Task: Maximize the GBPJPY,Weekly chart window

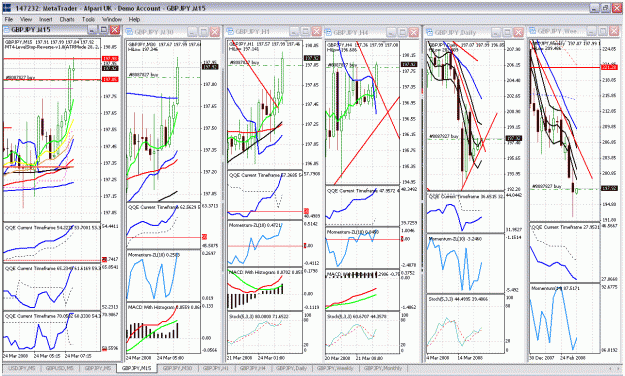Action: point(603,31)
